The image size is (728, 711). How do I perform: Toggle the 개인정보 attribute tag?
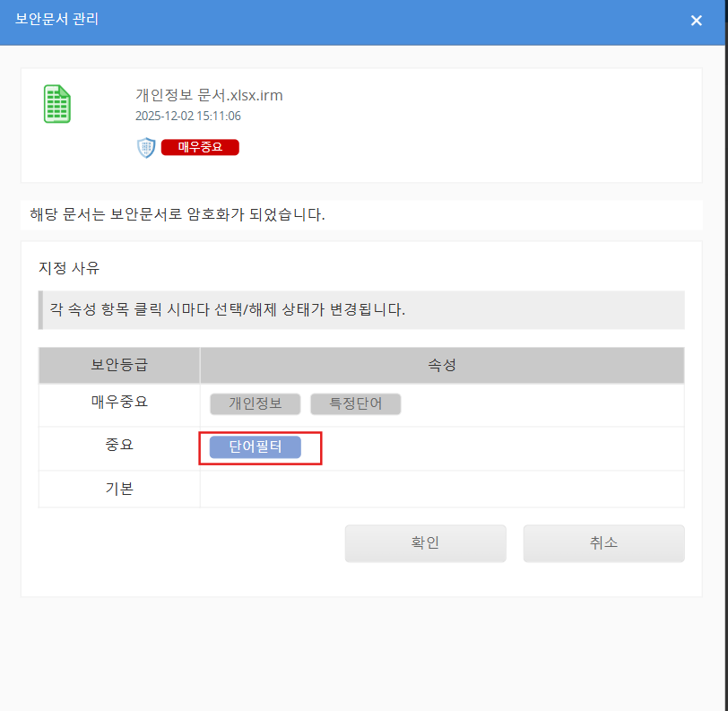click(256, 404)
